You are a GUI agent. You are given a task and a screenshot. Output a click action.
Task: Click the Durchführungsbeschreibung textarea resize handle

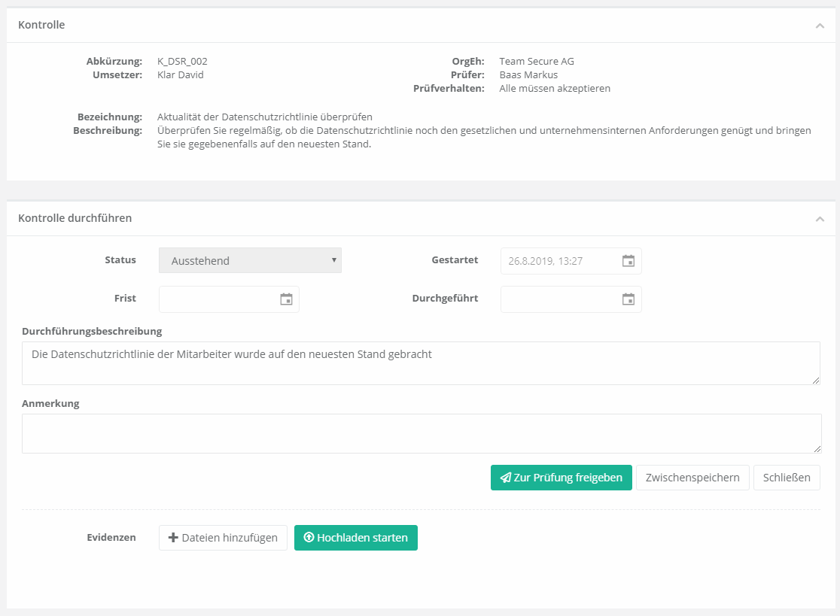coord(816,381)
